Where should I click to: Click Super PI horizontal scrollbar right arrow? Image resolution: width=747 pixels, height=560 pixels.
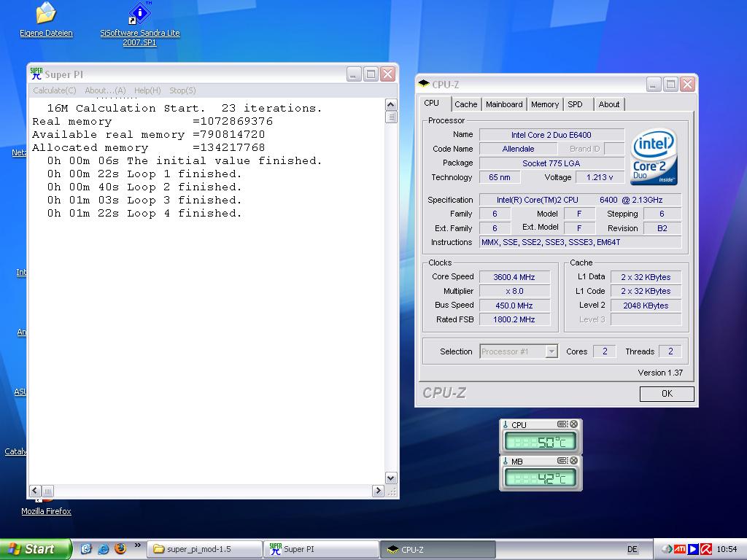[378, 491]
